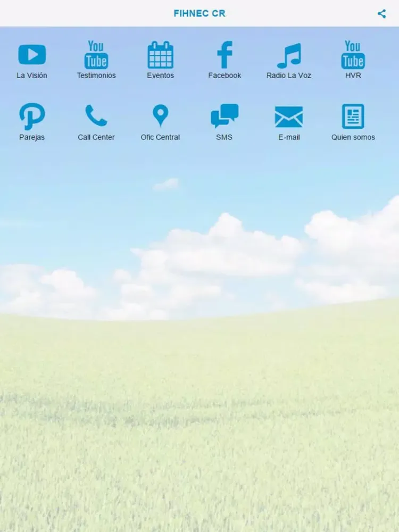The width and height of the screenshot is (399, 532).
Task: Open the E-mail envelope icon
Action: (289, 117)
